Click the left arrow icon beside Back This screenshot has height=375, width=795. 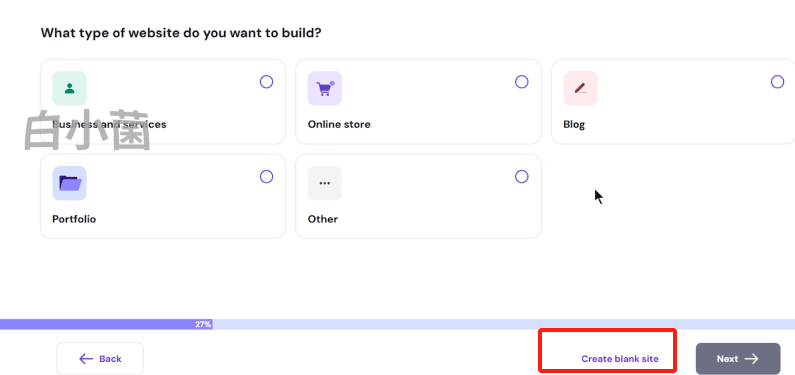point(86,359)
